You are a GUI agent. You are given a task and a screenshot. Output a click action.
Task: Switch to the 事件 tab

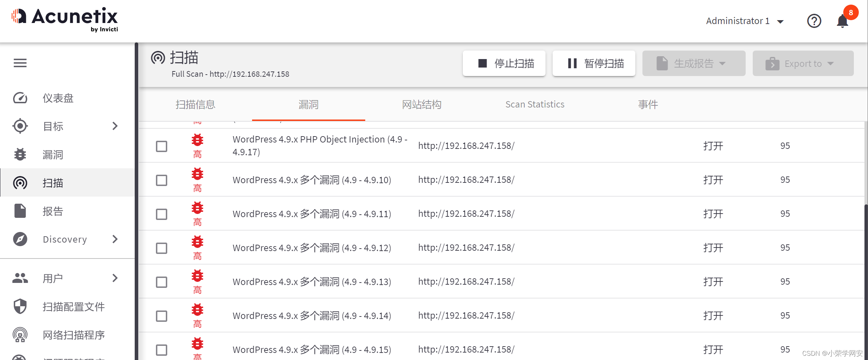coord(648,104)
